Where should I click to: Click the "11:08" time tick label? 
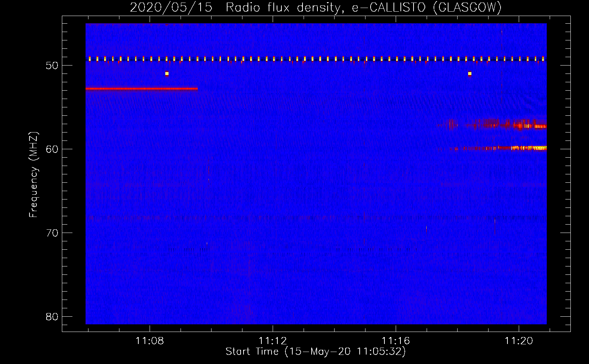click(x=150, y=341)
